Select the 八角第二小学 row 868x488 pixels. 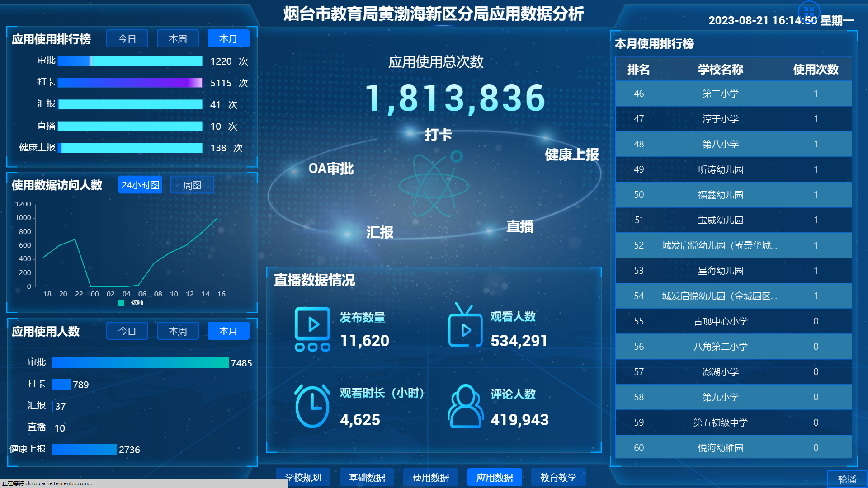tap(733, 347)
